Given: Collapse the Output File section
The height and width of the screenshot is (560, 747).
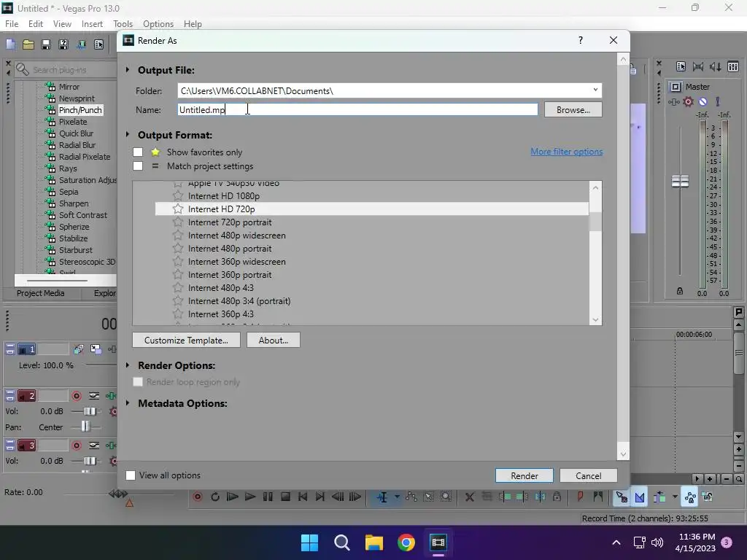Looking at the screenshot, I should point(127,70).
